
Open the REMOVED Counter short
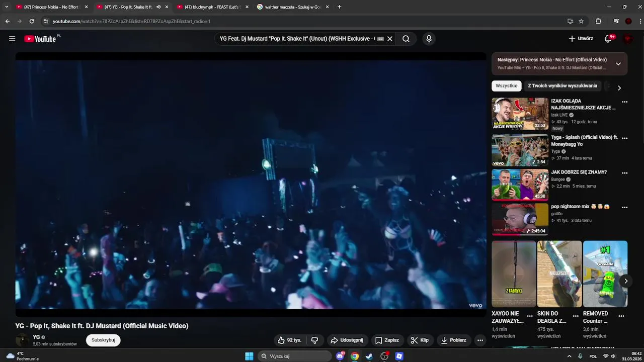click(605, 274)
